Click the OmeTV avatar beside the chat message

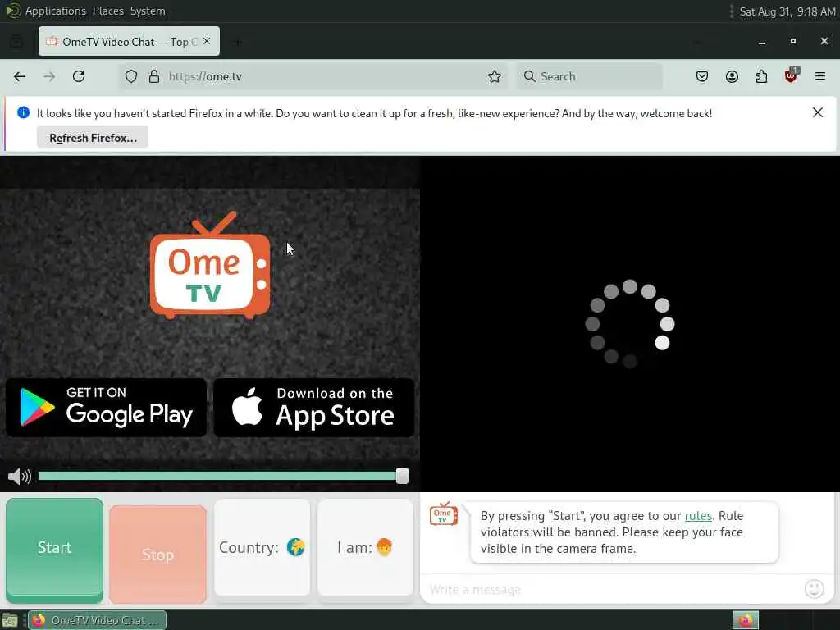[x=444, y=514]
